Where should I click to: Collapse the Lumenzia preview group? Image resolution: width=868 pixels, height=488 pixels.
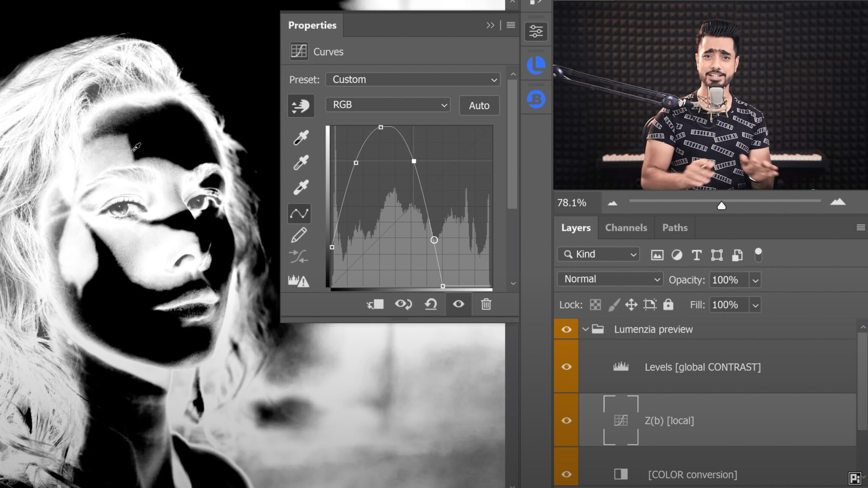point(586,329)
